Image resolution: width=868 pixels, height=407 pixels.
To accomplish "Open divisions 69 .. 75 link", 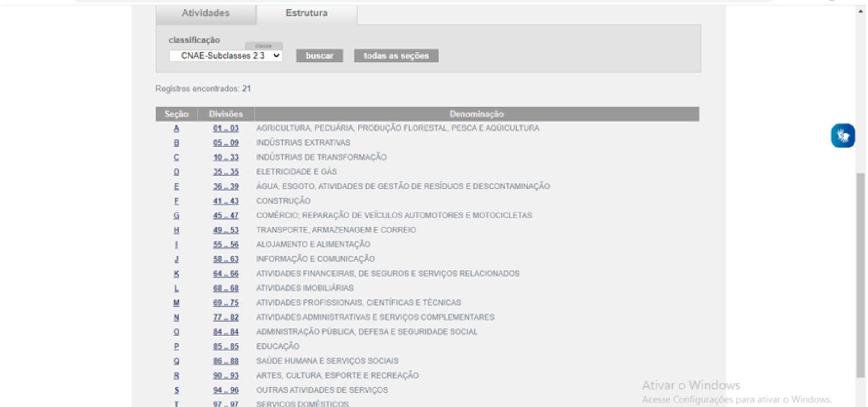I will click(x=226, y=303).
